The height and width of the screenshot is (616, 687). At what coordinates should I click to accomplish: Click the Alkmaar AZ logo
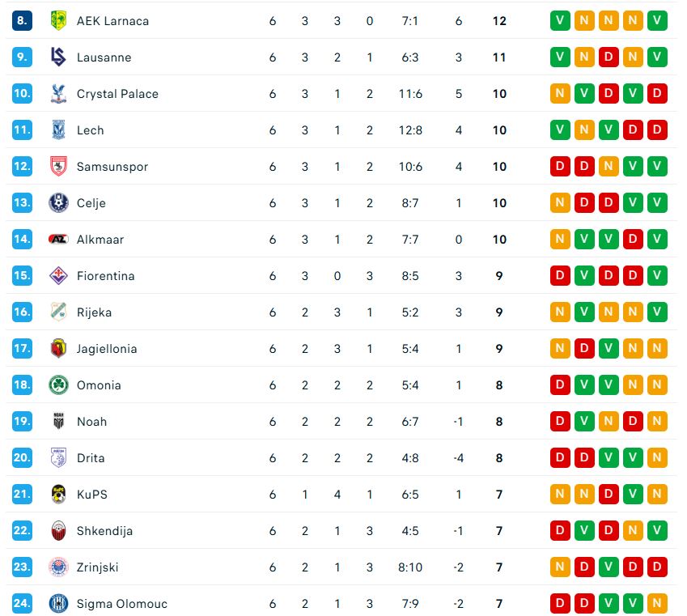(x=58, y=240)
